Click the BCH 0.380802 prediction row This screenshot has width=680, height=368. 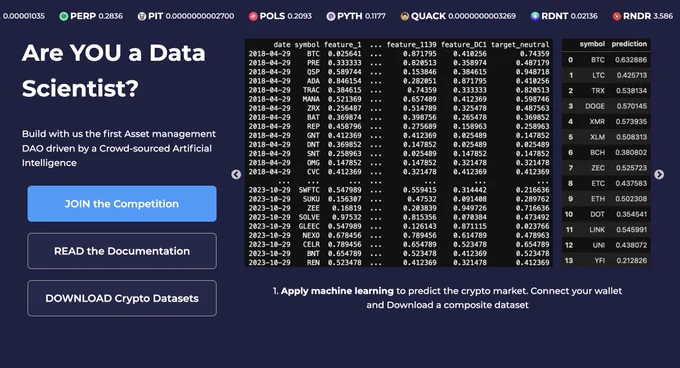pyautogui.click(x=606, y=153)
